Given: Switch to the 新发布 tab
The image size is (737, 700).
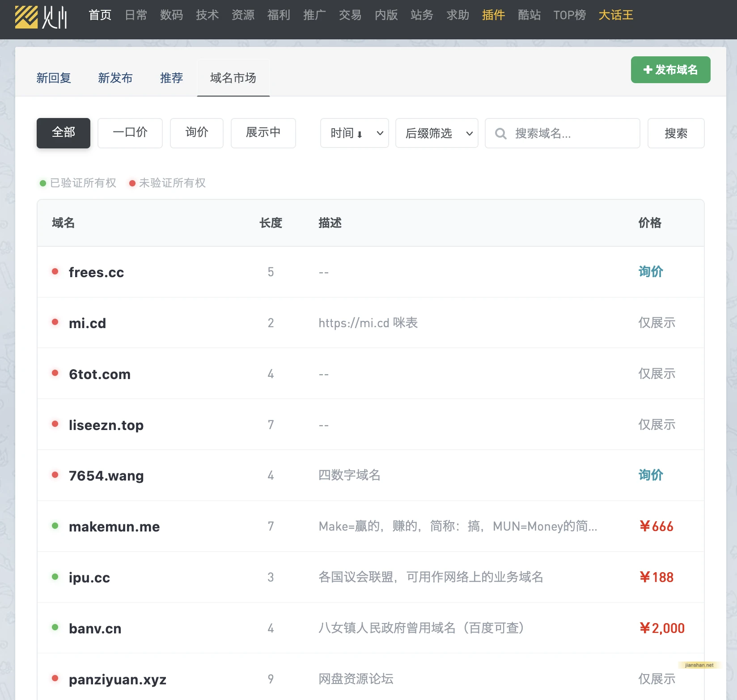Looking at the screenshot, I should click(x=115, y=78).
